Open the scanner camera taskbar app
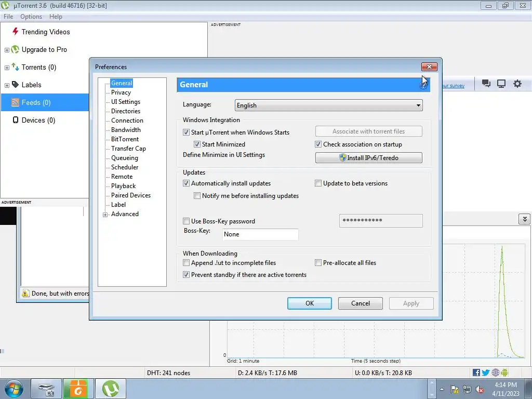This screenshot has height=399, width=532. (x=46, y=389)
